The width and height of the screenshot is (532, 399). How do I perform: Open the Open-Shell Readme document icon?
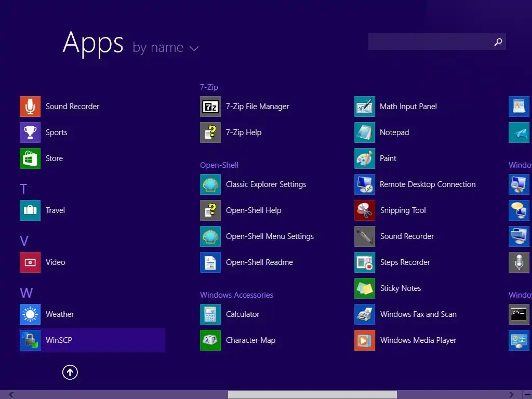pyautogui.click(x=210, y=262)
